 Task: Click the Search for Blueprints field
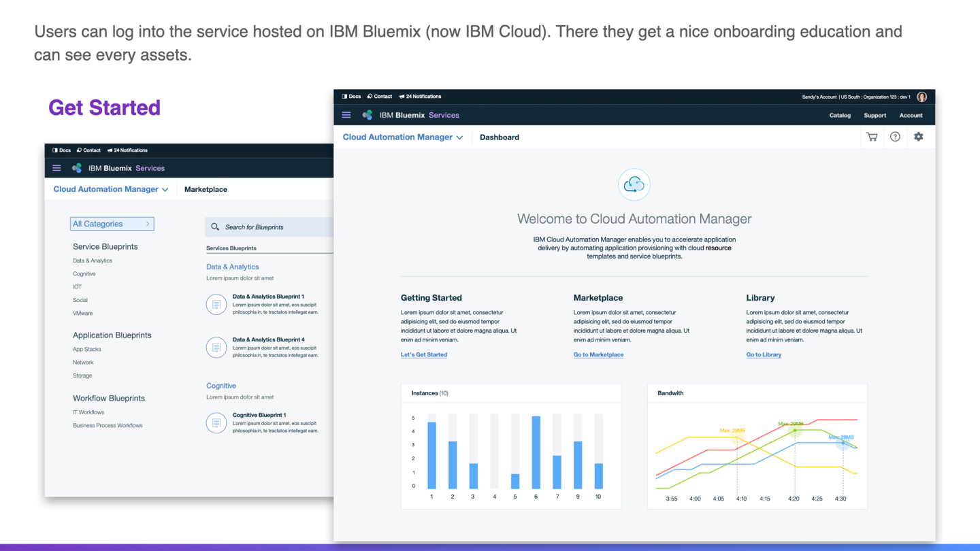269,227
